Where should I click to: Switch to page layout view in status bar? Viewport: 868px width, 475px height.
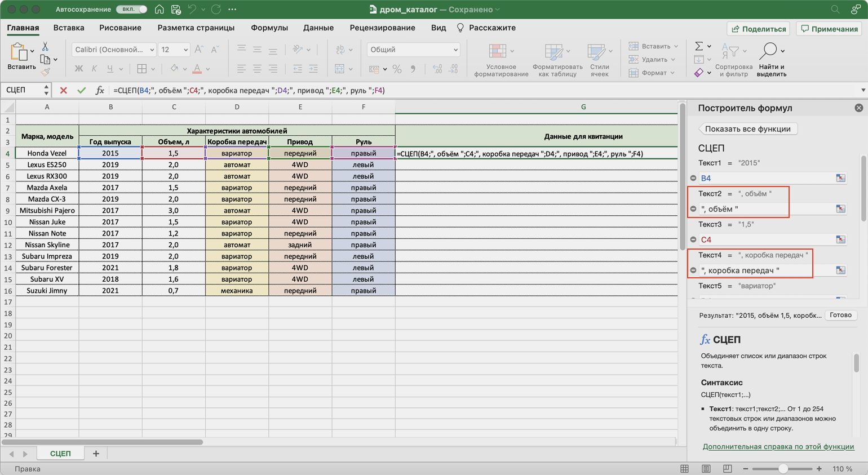706,469
